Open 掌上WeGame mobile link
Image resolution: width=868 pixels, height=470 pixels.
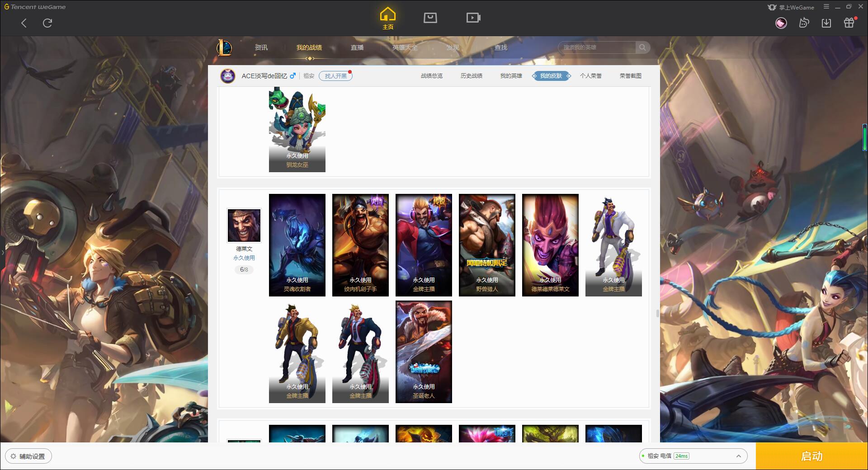pyautogui.click(x=791, y=7)
